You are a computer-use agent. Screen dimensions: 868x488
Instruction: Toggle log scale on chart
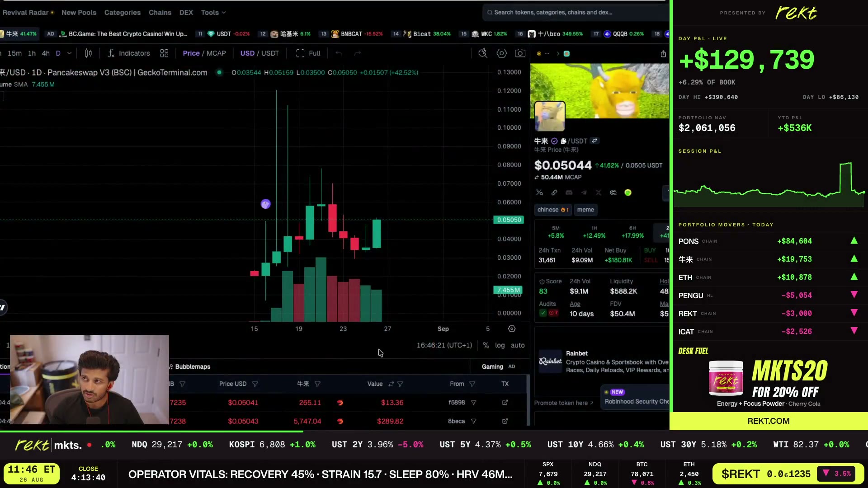pos(500,345)
